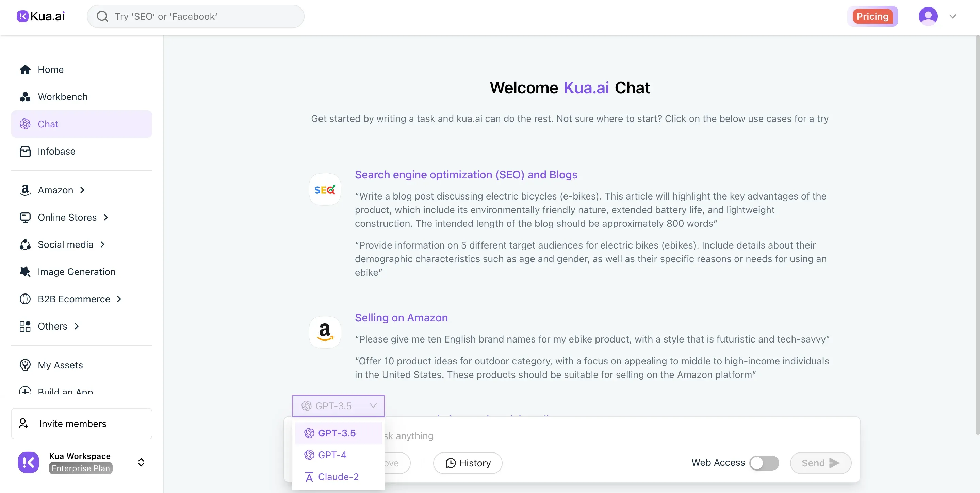The width and height of the screenshot is (980, 493).
Task: Toggle the Web Access switch
Action: click(764, 463)
